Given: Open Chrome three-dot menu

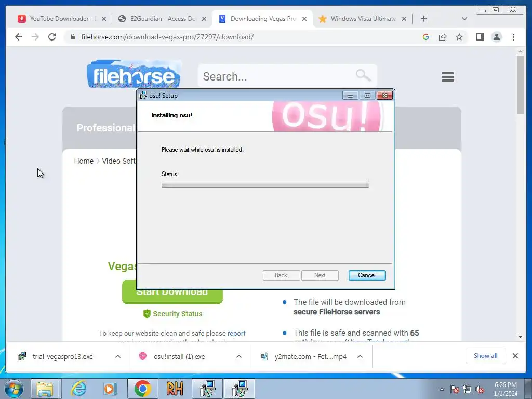Looking at the screenshot, I should click(513, 37).
